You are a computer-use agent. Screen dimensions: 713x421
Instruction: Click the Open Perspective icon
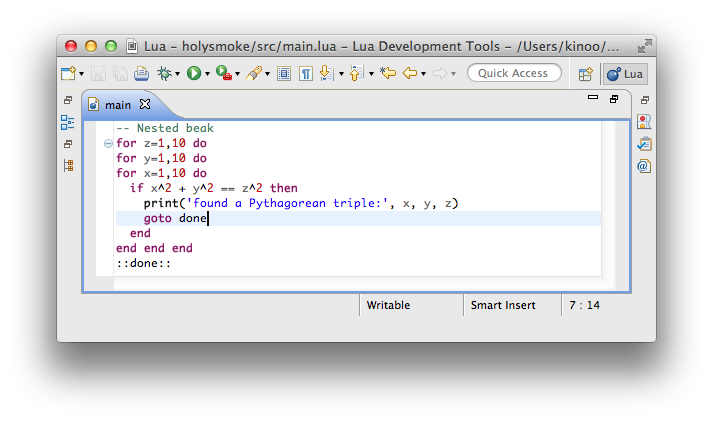click(x=586, y=74)
